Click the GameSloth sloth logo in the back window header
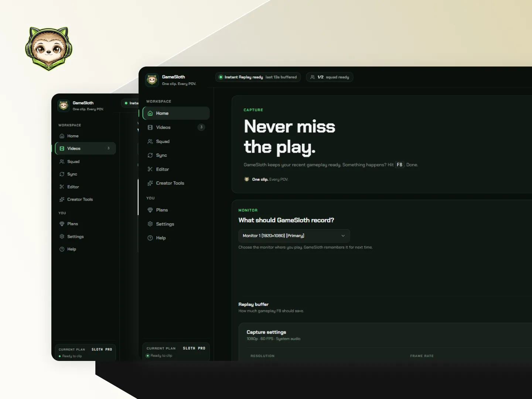The width and height of the screenshot is (532, 399). [64, 106]
